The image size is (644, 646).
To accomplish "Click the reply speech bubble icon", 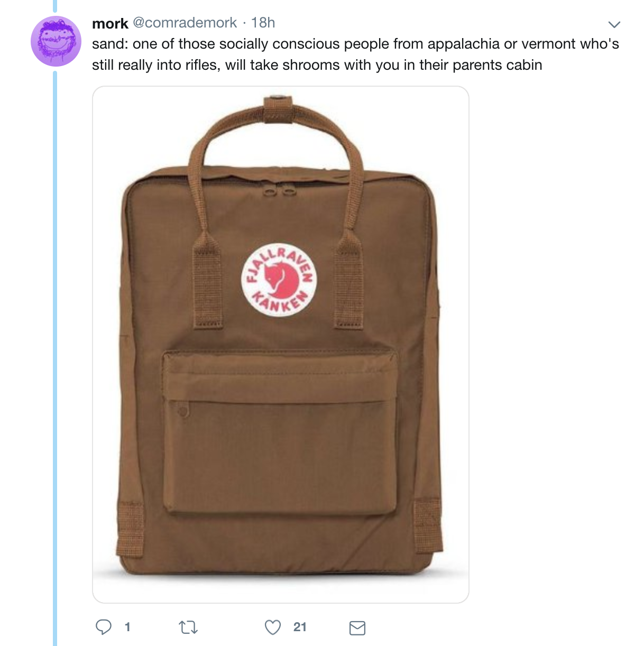I will point(103,627).
